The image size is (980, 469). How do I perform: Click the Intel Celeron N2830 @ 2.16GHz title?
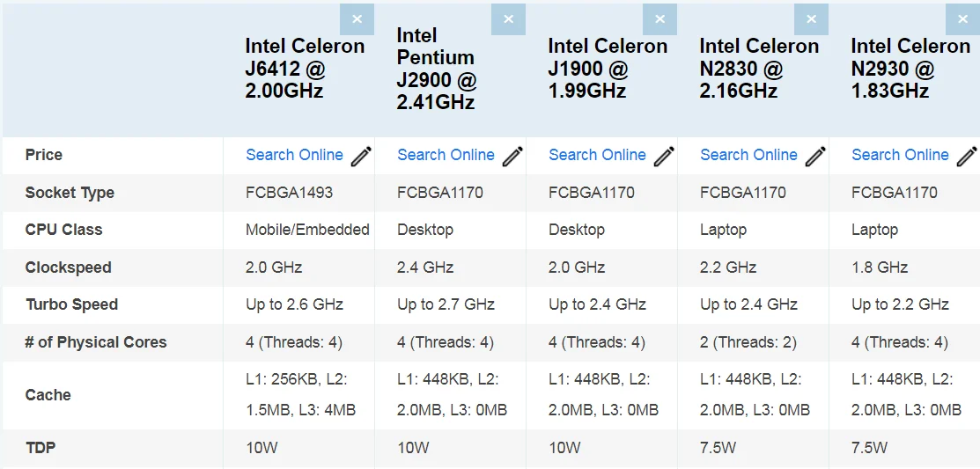tap(759, 69)
